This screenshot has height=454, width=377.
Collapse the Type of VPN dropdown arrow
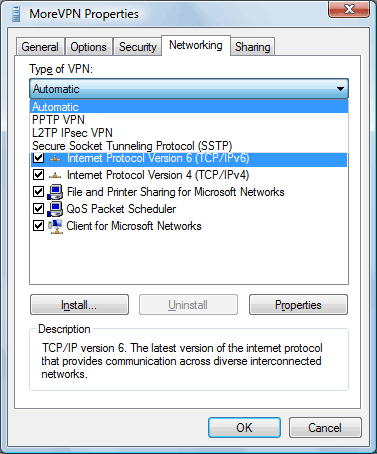pos(340,89)
